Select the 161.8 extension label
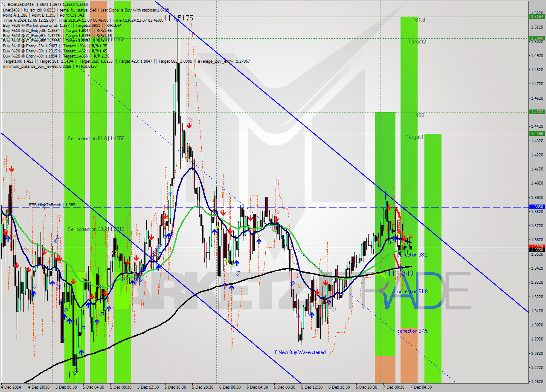The height and width of the screenshot is (392, 546). (419, 20)
